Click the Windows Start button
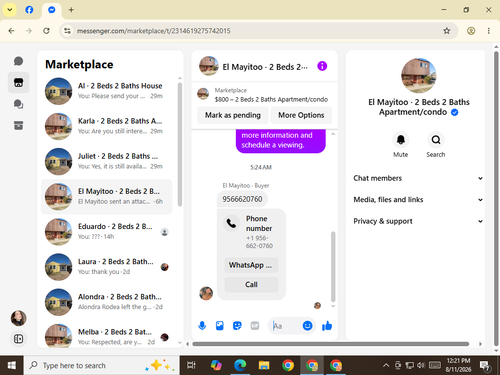500x375 pixels. [12, 365]
